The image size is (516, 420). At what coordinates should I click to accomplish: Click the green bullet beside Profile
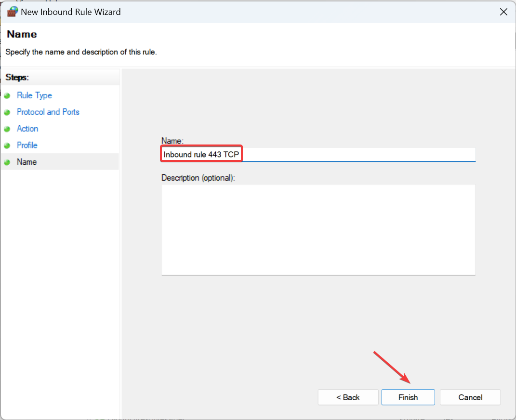click(x=7, y=145)
